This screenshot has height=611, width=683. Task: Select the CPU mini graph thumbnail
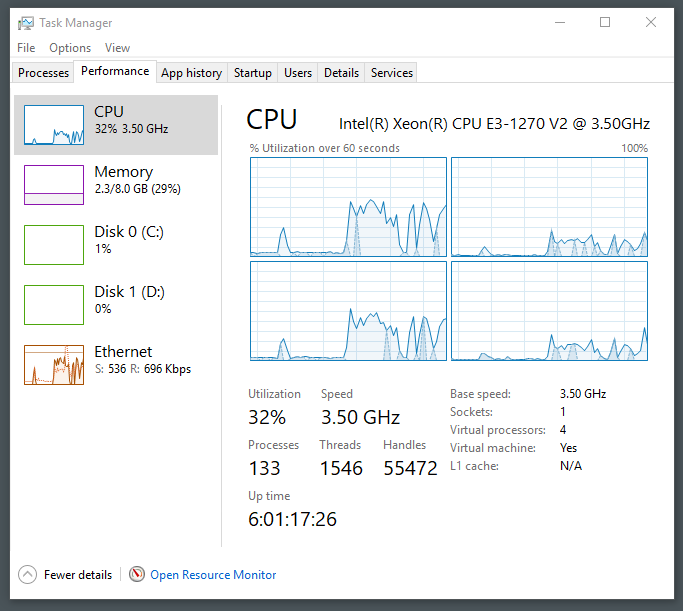[54, 125]
